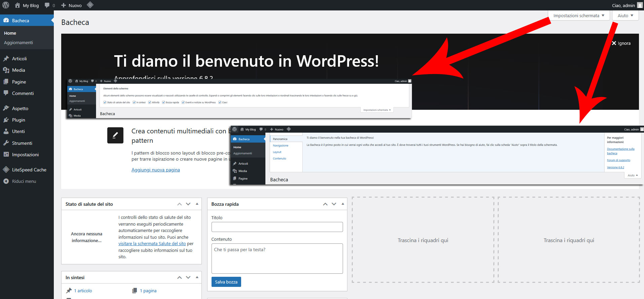Open Aggiornamenti submenu item in main sidebar
The height and width of the screenshot is (299, 644).
(x=18, y=43)
